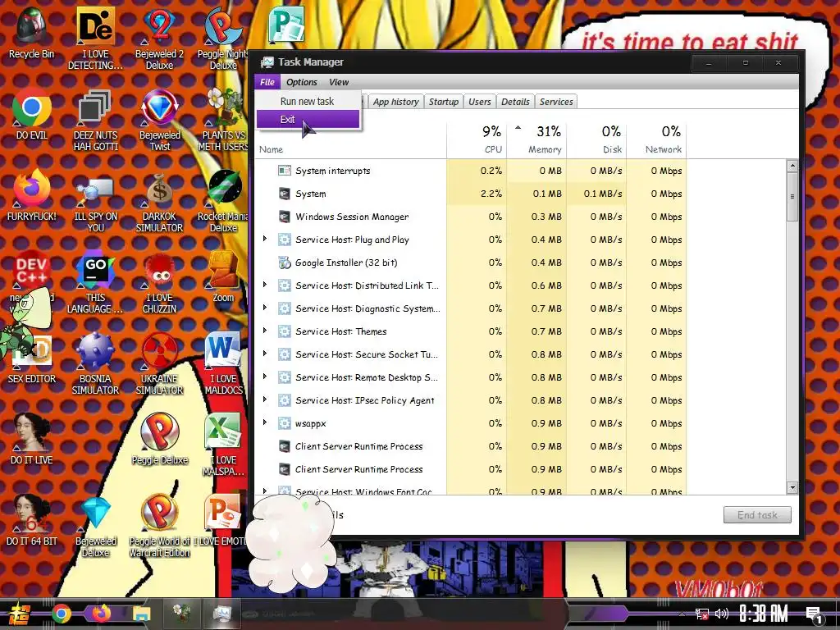This screenshot has height=630, width=840.
Task: Open Rocket Mania Deluxe shortcut
Action: coord(223,201)
